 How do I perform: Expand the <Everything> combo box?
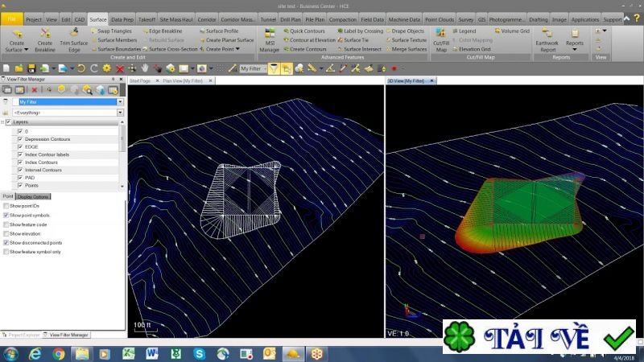pos(120,113)
